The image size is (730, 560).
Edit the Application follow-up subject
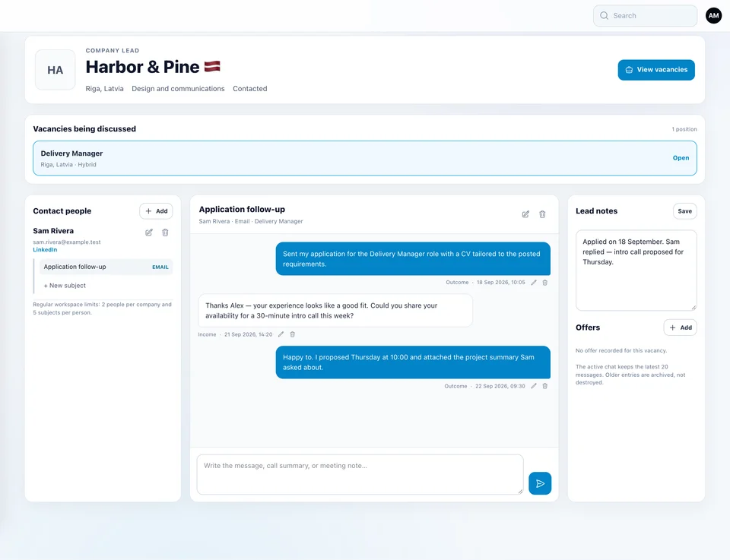coord(525,214)
